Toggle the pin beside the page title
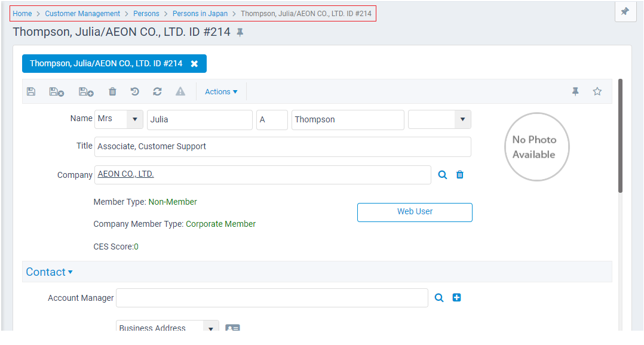Screen dimensions: 644x345 [240, 32]
